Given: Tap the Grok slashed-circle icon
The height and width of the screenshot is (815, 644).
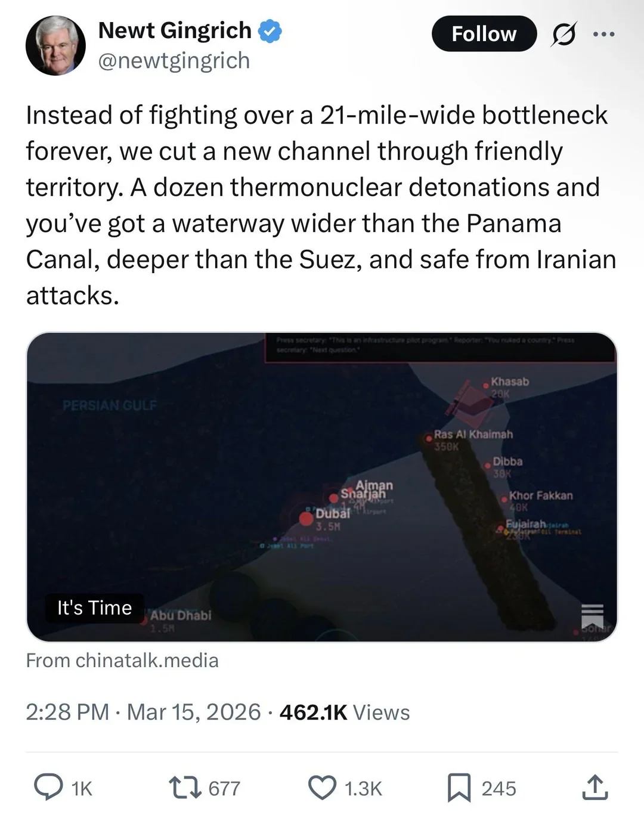Looking at the screenshot, I should pyautogui.click(x=563, y=35).
